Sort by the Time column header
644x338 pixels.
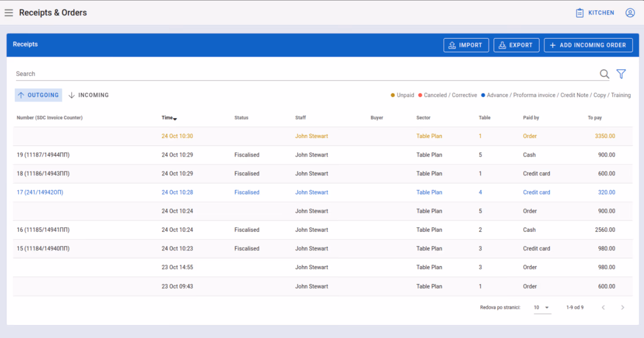(x=169, y=118)
